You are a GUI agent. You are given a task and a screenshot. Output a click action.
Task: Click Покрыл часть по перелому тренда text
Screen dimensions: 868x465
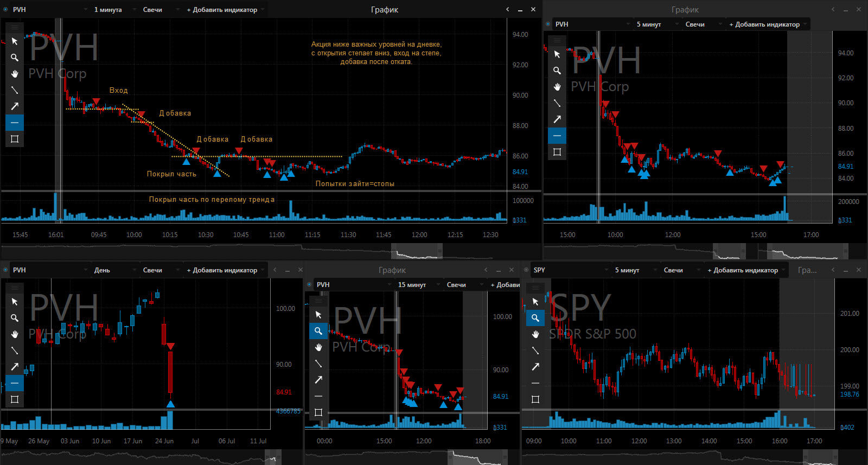click(212, 199)
